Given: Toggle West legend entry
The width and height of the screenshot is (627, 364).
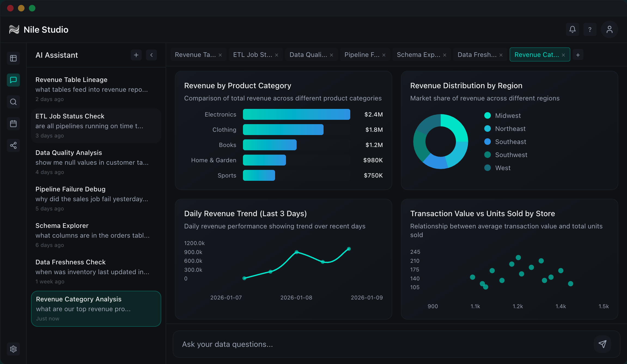Looking at the screenshot, I should click(x=497, y=168).
